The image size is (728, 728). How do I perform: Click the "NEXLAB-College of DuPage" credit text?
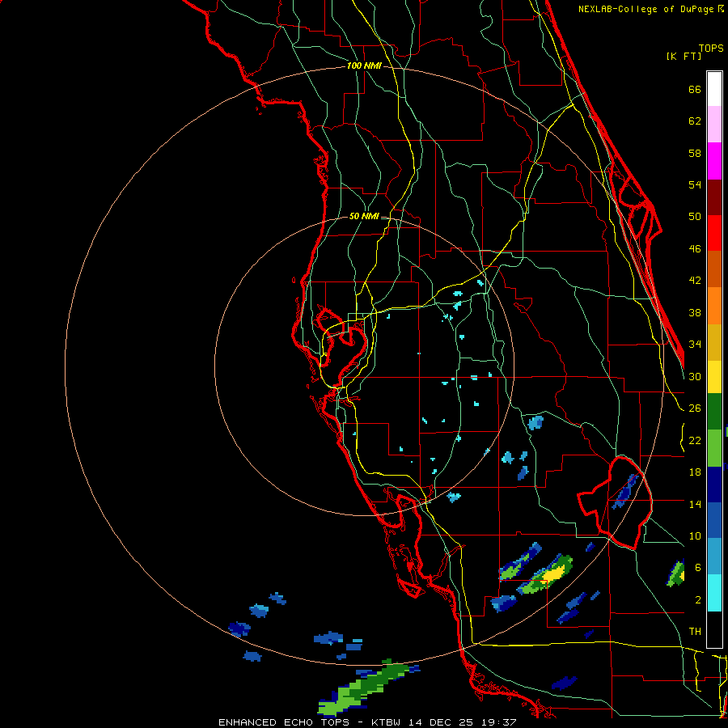tap(645, 9)
